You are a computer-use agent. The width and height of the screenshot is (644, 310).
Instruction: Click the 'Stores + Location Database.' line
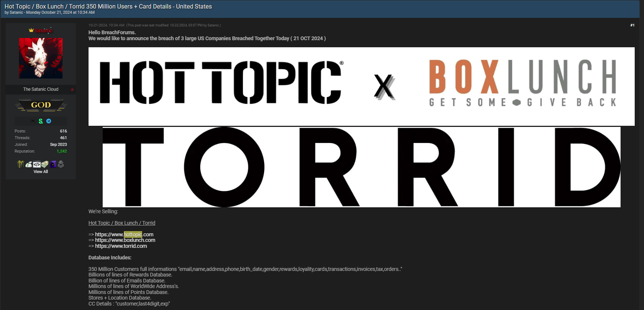(x=120, y=298)
